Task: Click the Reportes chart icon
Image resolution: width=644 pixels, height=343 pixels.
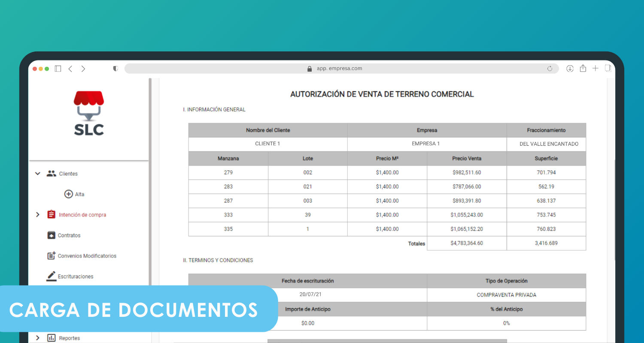Action: pos(52,338)
